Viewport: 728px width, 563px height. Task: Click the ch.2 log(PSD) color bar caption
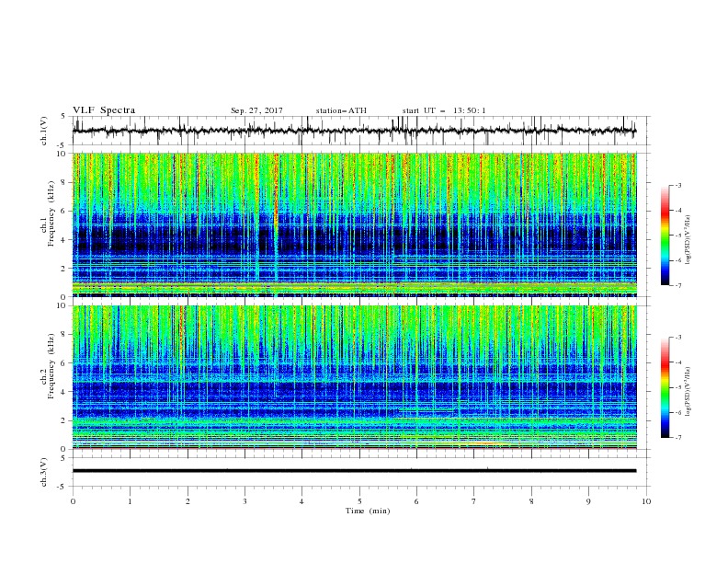click(x=688, y=393)
